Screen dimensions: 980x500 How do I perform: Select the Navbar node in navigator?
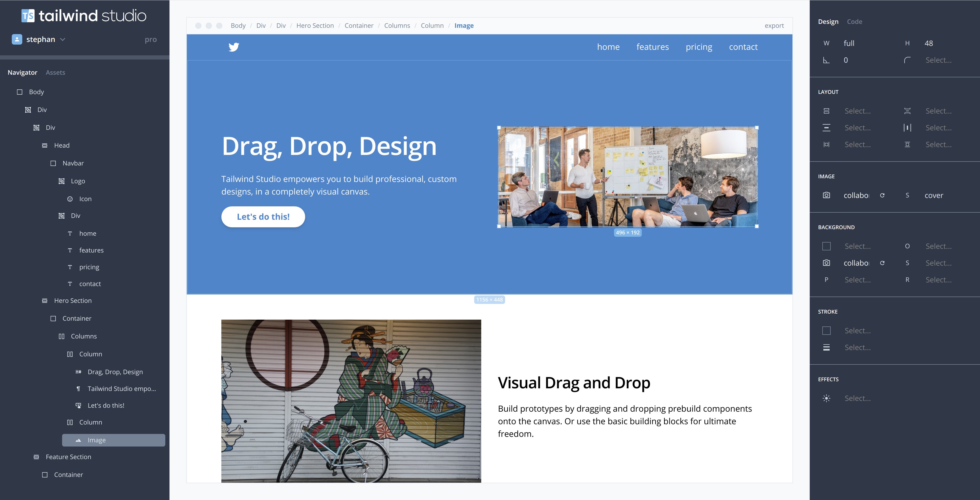pyautogui.click(x=73, y=163)
